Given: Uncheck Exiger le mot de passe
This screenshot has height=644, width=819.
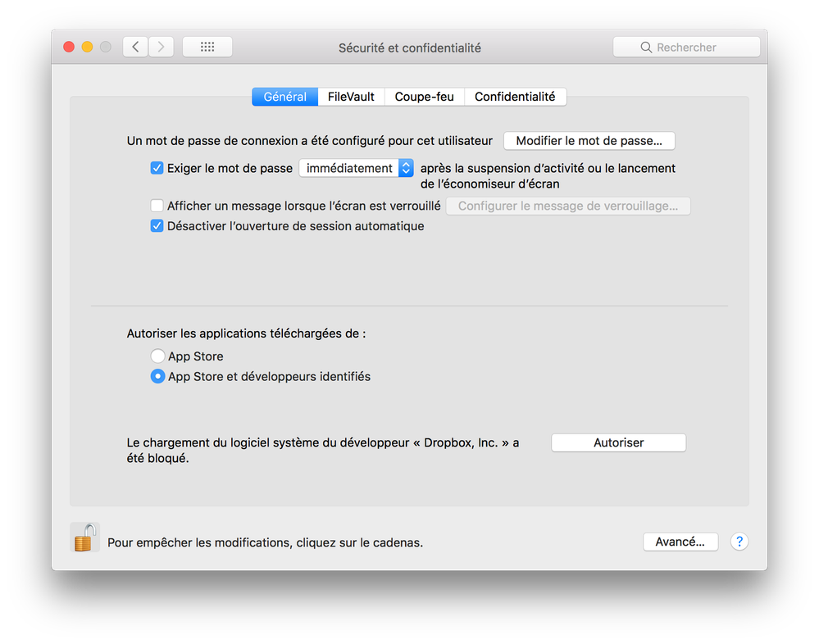Looking at the screenshot, I should coord(157,168).
